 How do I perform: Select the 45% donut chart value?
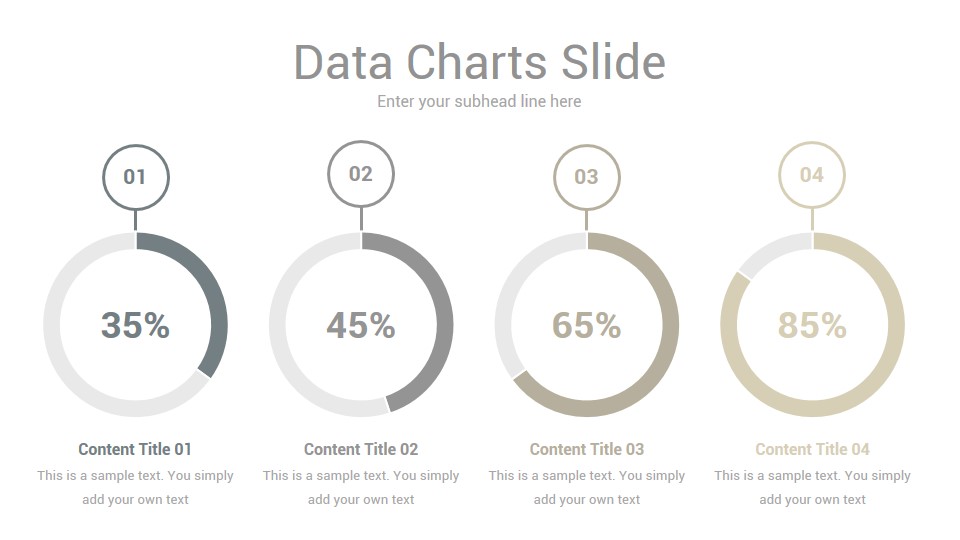361,325
